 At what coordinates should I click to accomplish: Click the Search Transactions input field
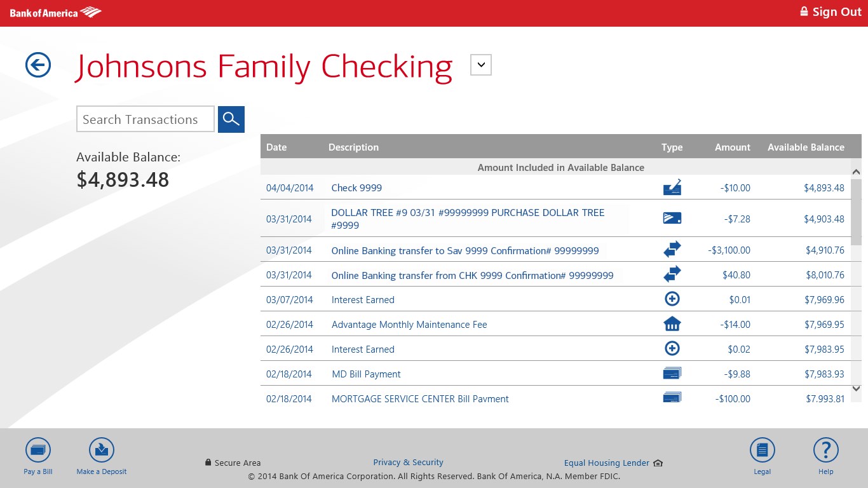(145, 119)
